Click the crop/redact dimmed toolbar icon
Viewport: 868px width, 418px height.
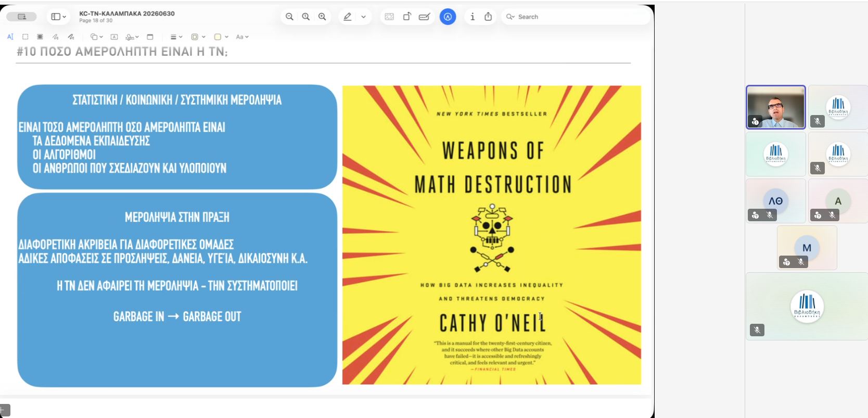pos(389,17)
